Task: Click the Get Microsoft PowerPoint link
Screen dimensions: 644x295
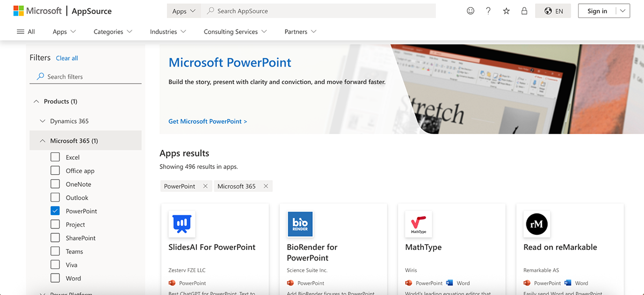Action: click(208, 121)
